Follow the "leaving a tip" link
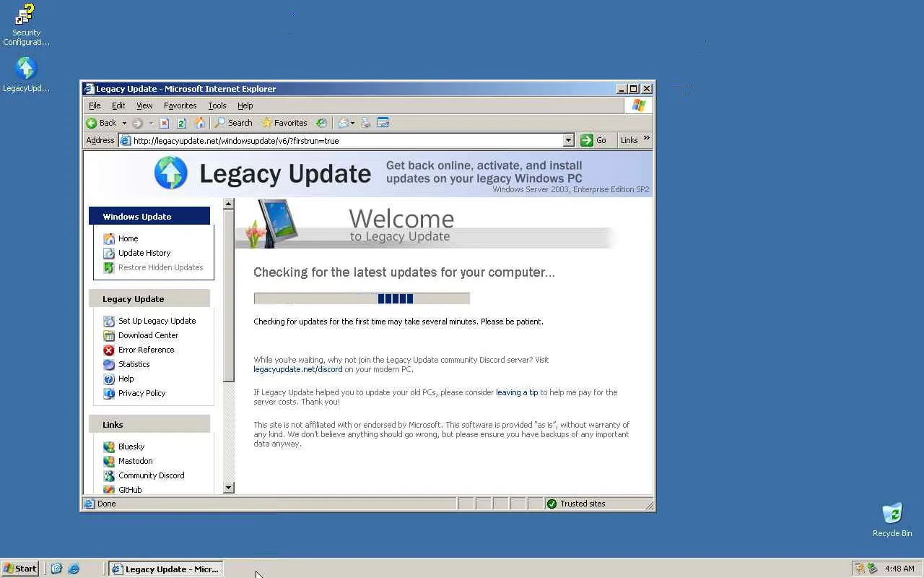The image size is (924, 578). 517,392
